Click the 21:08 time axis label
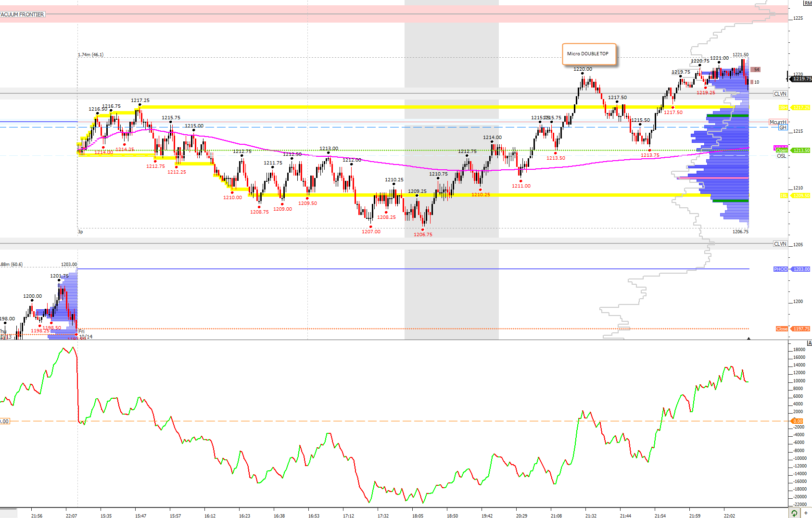The width and height of the screenshot is (812, 518). [556, 516]
